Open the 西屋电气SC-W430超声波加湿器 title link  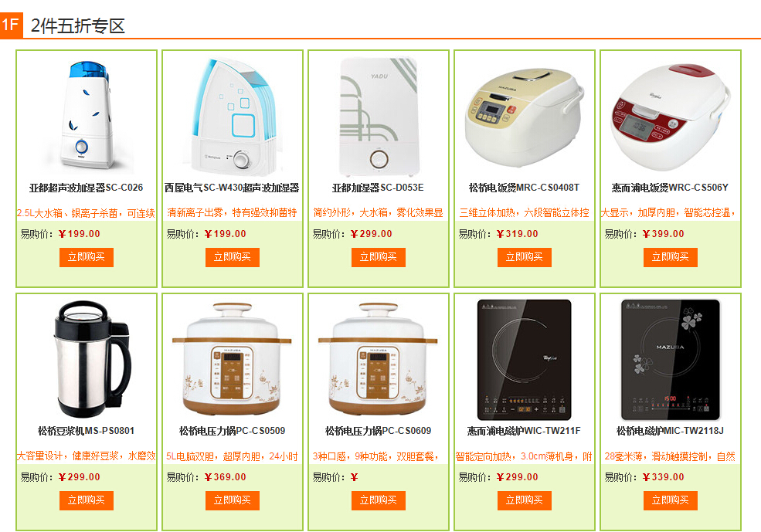coord(232,188)
